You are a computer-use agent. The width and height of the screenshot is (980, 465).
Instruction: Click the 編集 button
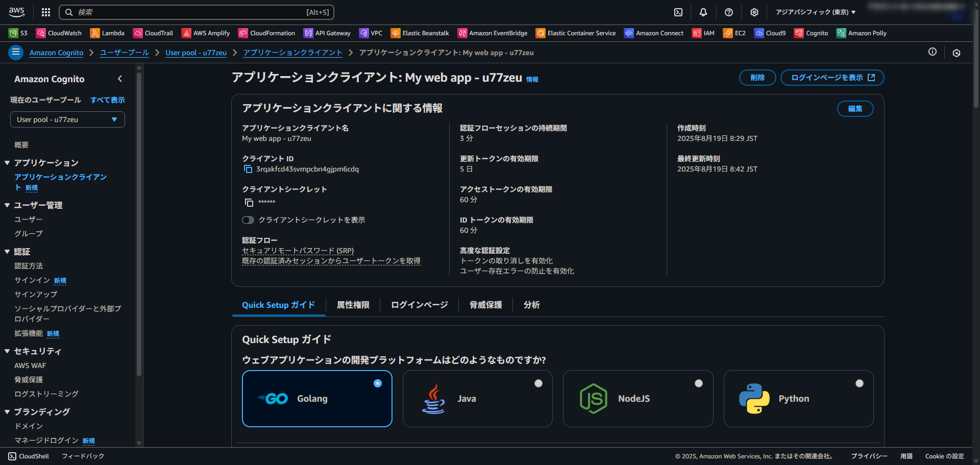(x=855, y=109)
